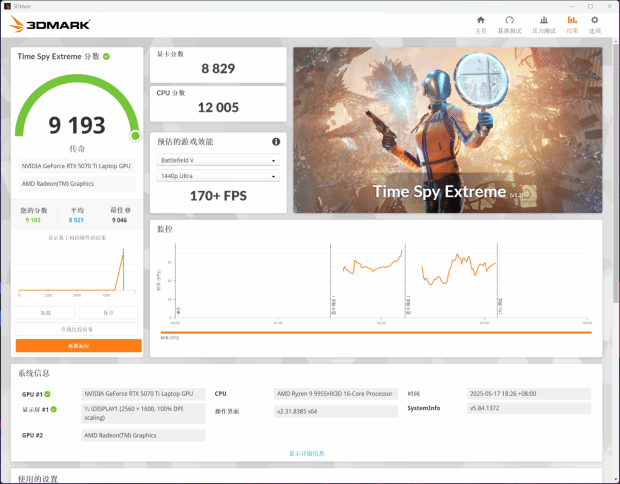Viewport: 620px width, 484px height.
Task: Click the green indicator dot on score gauge
Action: [x=135, y=136]
